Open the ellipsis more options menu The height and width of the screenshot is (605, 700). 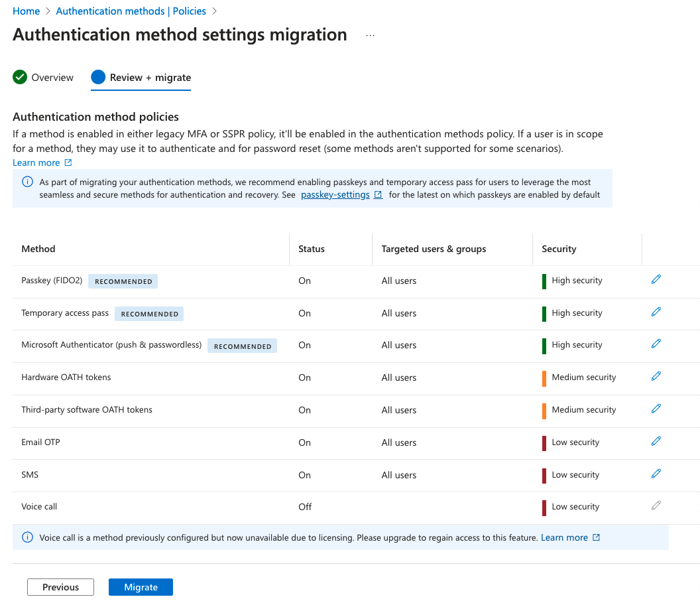pos(370,36)
